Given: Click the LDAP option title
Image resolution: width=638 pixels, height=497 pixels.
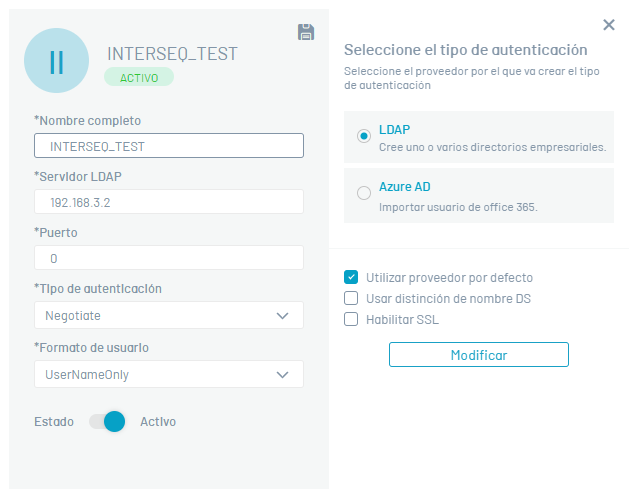Looking at the screenshot, I should point(394,129).
